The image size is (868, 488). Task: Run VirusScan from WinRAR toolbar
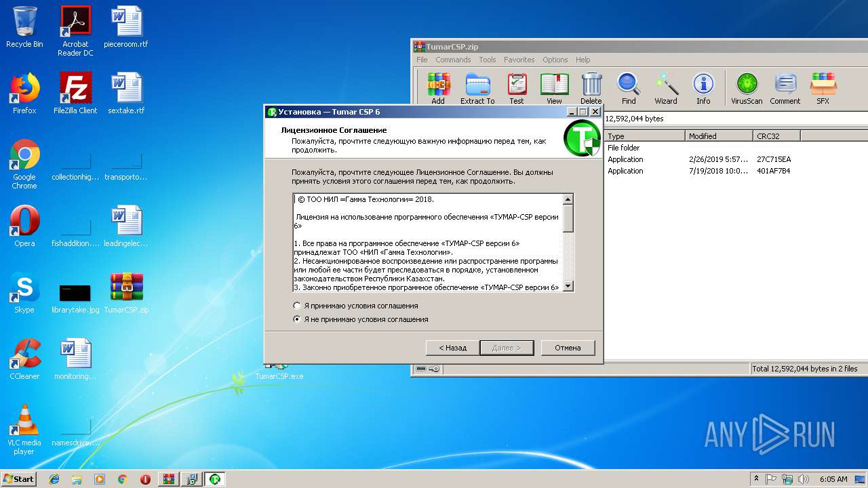(747, 89)
